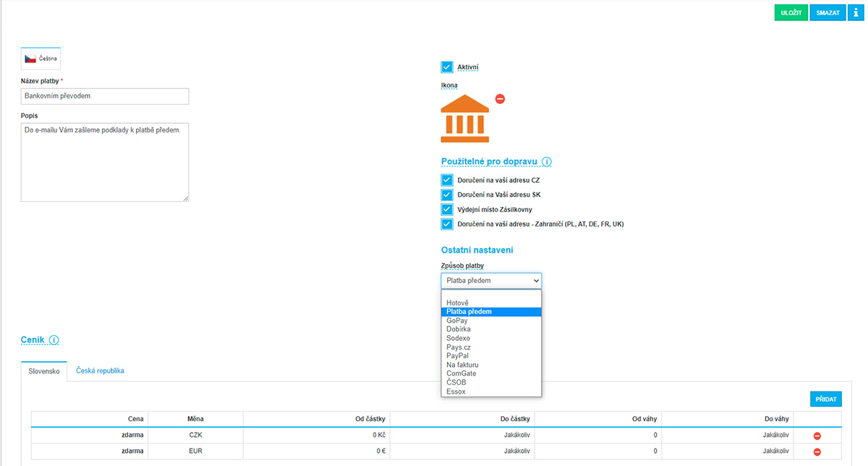Click into the Název platby text field
The image size is (868, 466).
105,96
